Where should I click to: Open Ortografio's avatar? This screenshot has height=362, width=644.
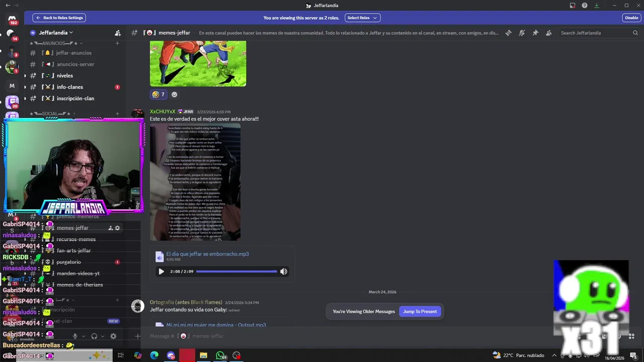pos(137,306)
